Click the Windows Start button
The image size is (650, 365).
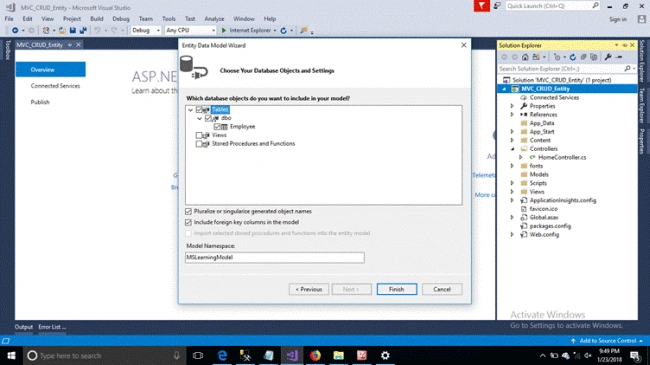pyautogui.click(x=11, y=355)
